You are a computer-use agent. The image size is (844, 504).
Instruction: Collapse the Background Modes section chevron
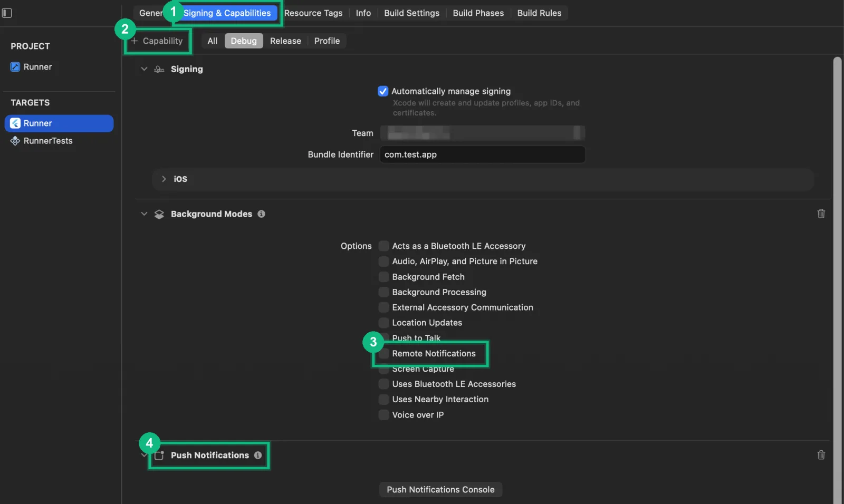144,214
